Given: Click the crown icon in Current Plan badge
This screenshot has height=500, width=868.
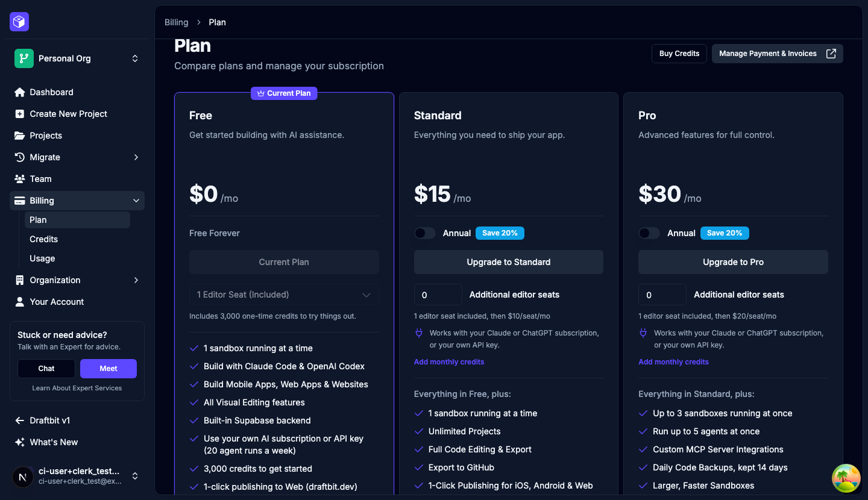Looking at the screenshot, I should click(x=261, y=93).
